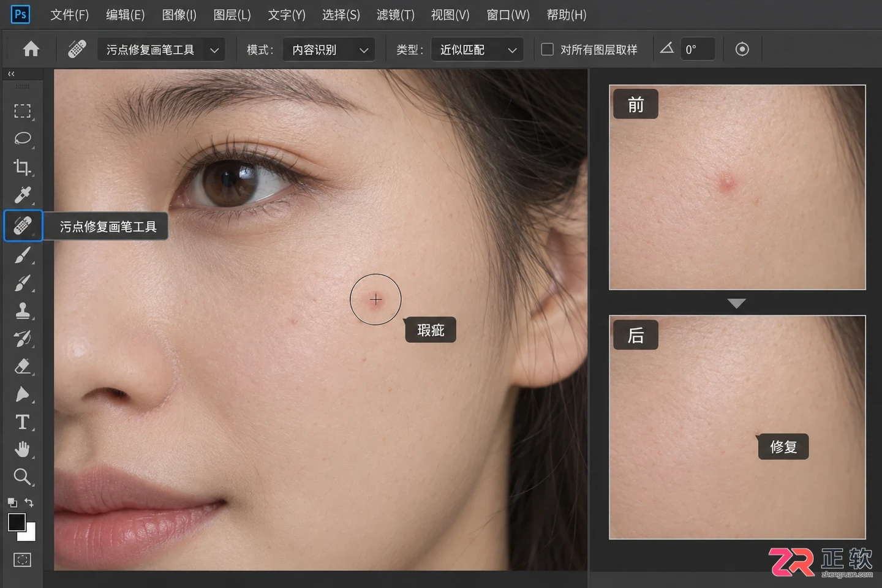Screen dimensions: 882x588
Task: Open the 滤镜(T) menu
Action: coord(396,15)
